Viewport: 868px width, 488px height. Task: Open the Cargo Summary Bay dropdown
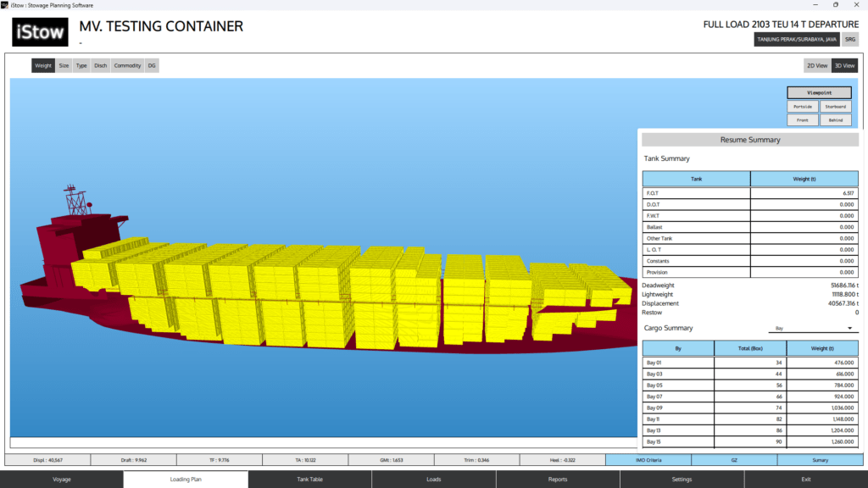[x=813, y=328]
